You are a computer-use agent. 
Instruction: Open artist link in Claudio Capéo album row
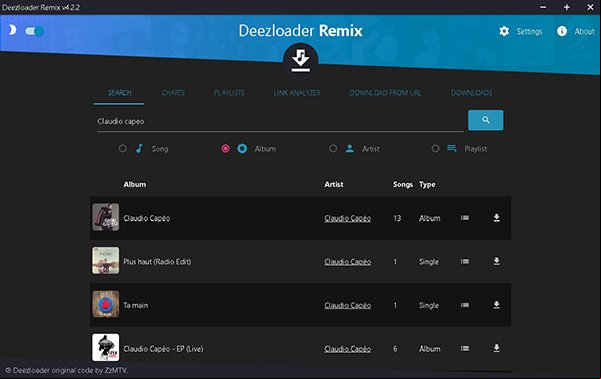click(347, 218)
